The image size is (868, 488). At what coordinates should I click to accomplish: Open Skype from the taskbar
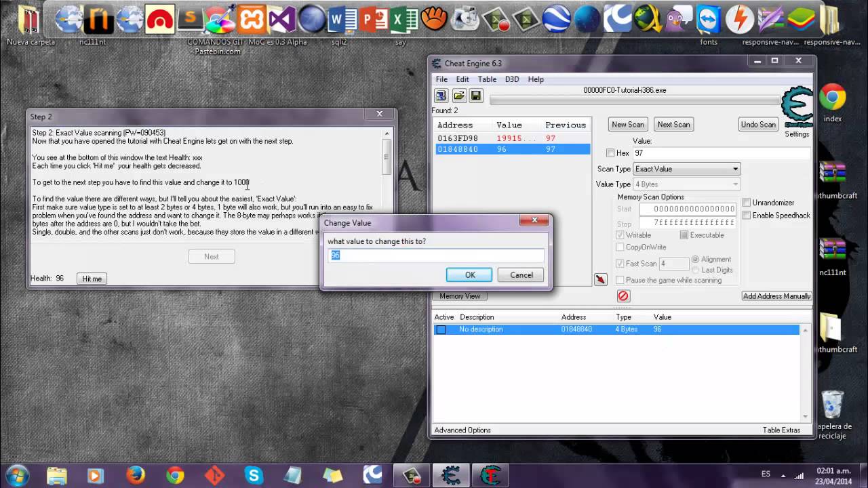tap(254, 475)
